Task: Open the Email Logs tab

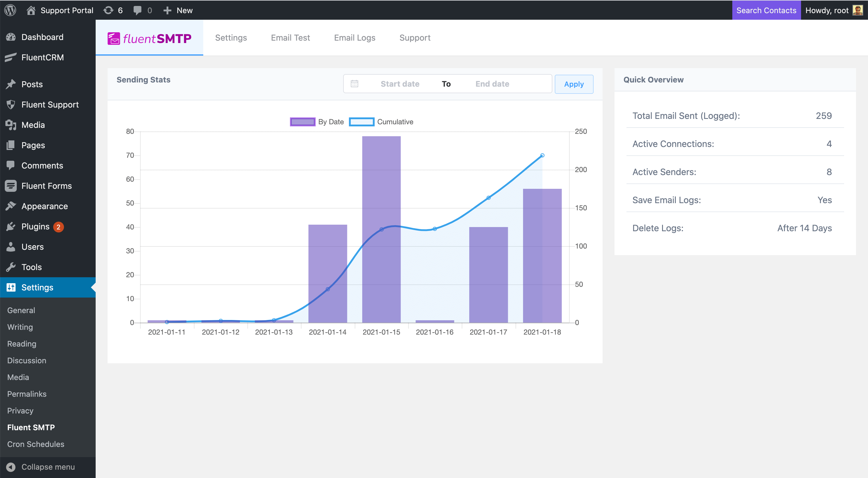Action: 354,37
